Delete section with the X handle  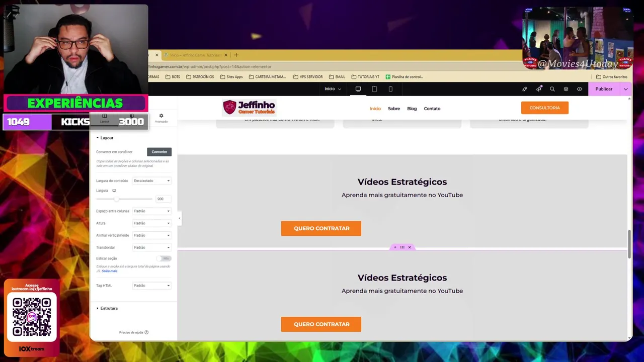pos(410,247)
